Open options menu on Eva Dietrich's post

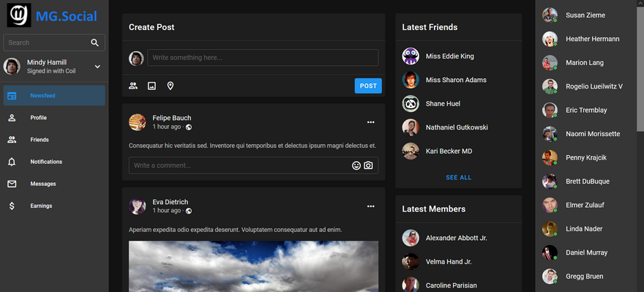[371, 206]
